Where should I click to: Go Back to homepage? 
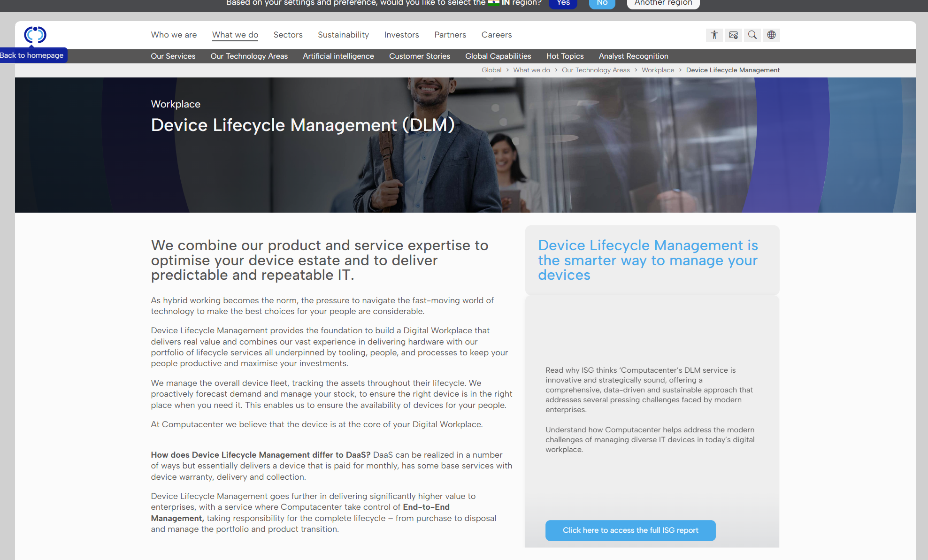(x=32, y=55)
